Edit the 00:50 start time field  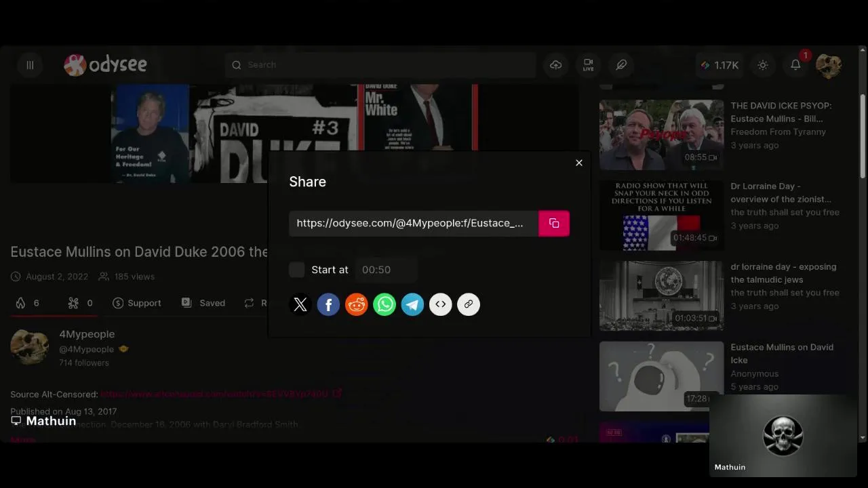tap(387, 270)
